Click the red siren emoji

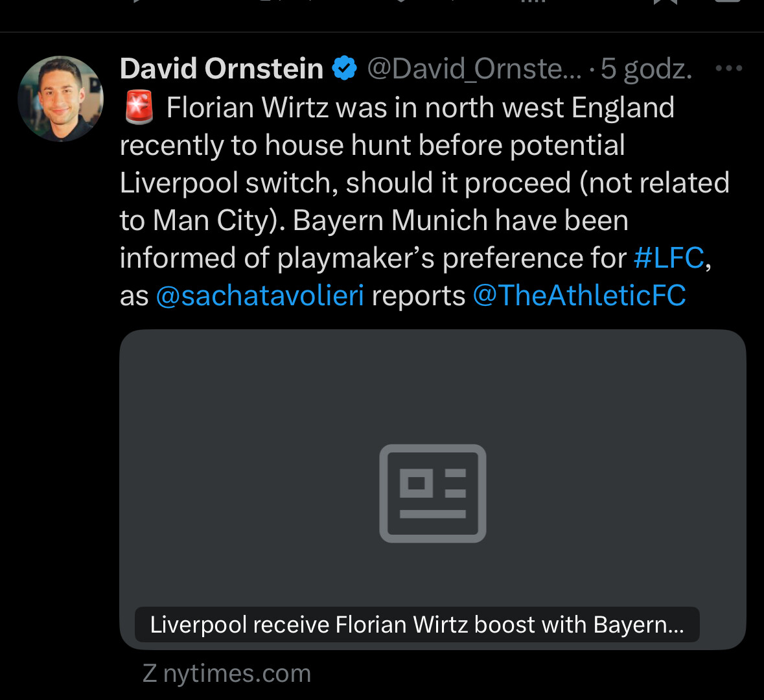pos(138,108)
